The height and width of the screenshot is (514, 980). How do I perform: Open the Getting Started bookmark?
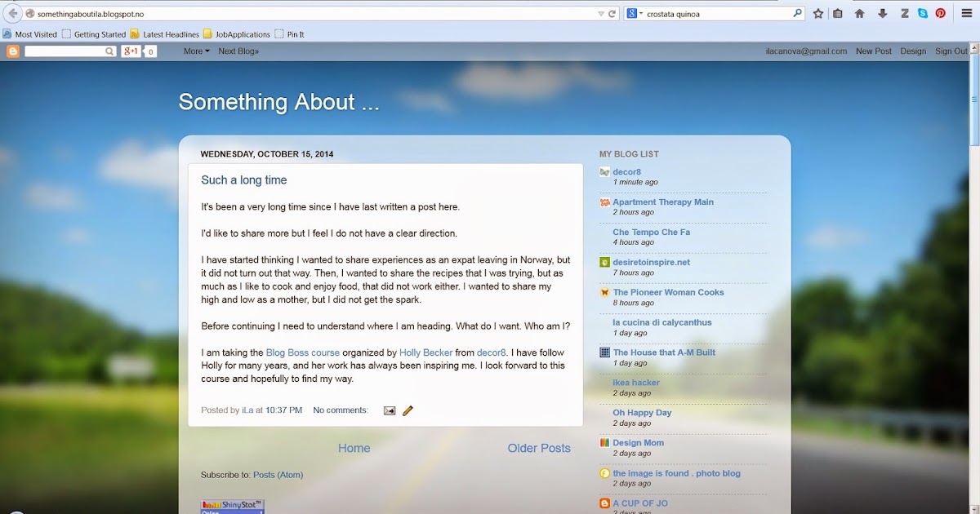tap(94, 34)
